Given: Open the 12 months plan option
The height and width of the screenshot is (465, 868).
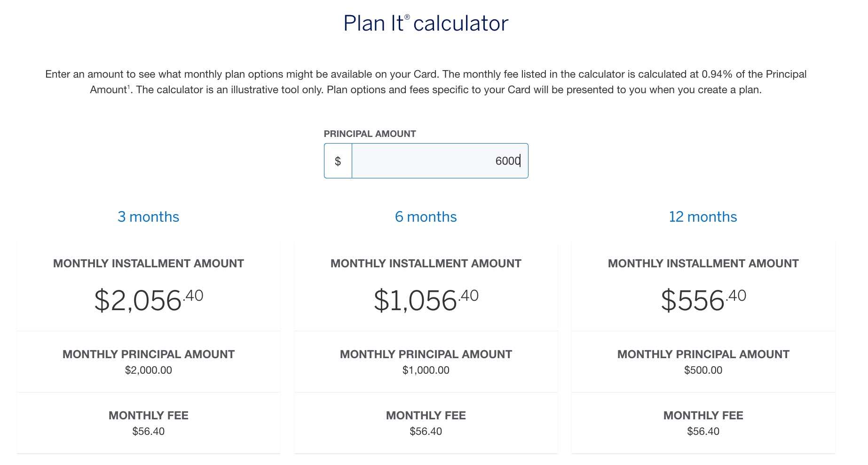Looking at the screenshot, I should click(x=702, y=216).
